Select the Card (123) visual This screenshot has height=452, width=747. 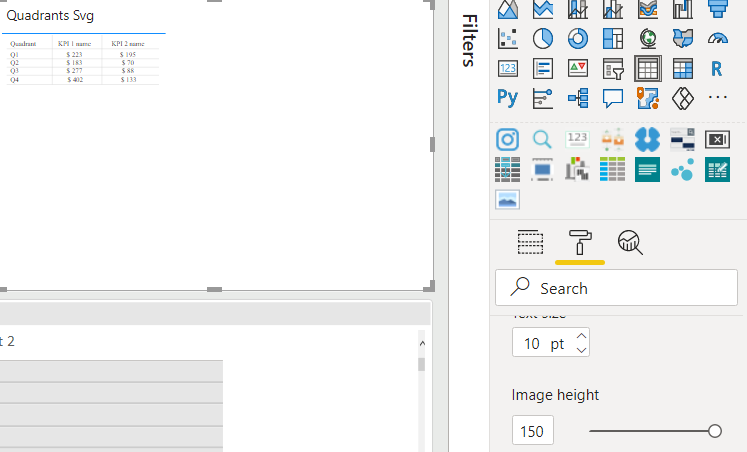pyautogui.click(x=508, y=69)
